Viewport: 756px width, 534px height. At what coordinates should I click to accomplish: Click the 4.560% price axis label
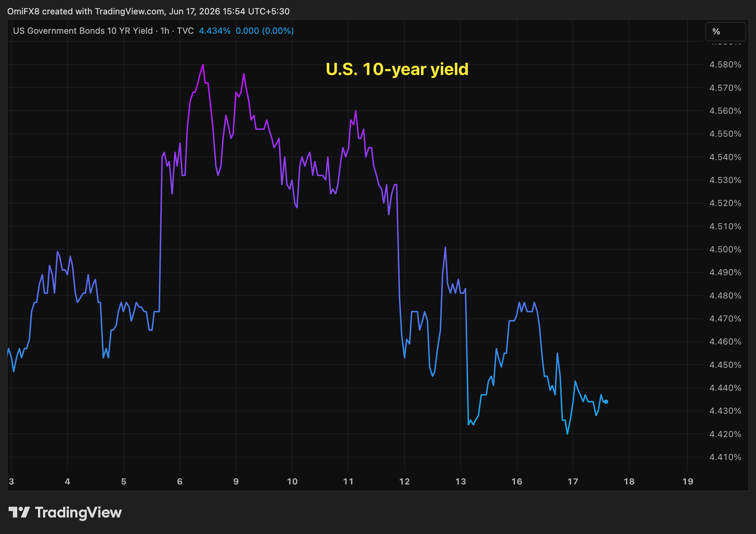[725, 111]
